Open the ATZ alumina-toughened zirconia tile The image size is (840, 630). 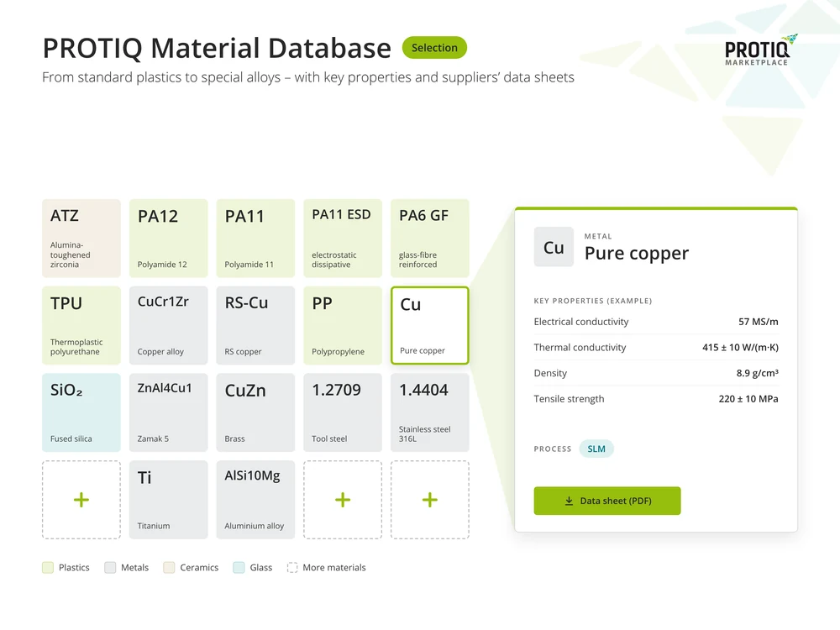click(81, 239)
